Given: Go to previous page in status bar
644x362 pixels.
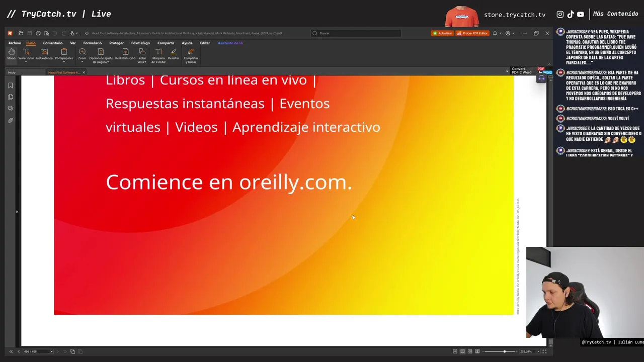Looking at the screenshot, I should point(19,351).
